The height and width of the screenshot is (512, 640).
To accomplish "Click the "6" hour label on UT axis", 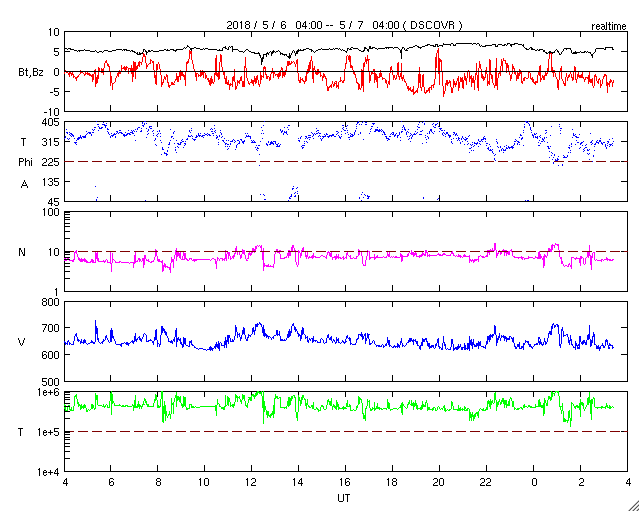I will [x=111, y=482].
